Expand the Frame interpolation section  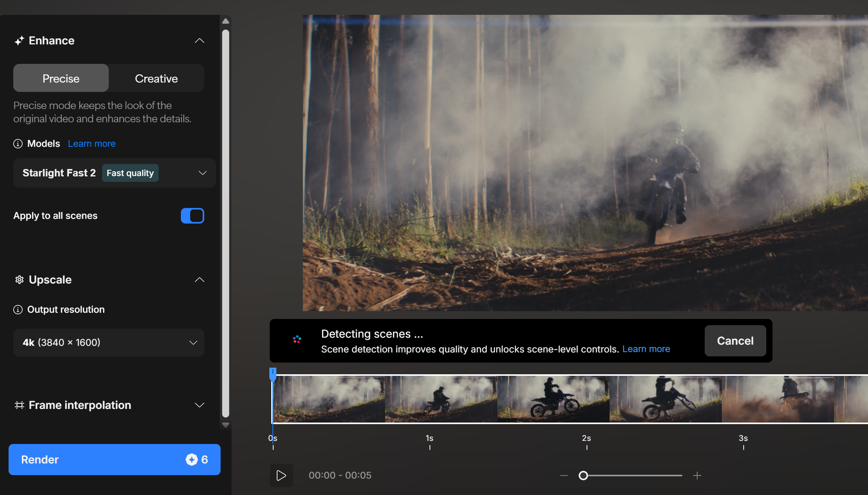tap(199, 405)
